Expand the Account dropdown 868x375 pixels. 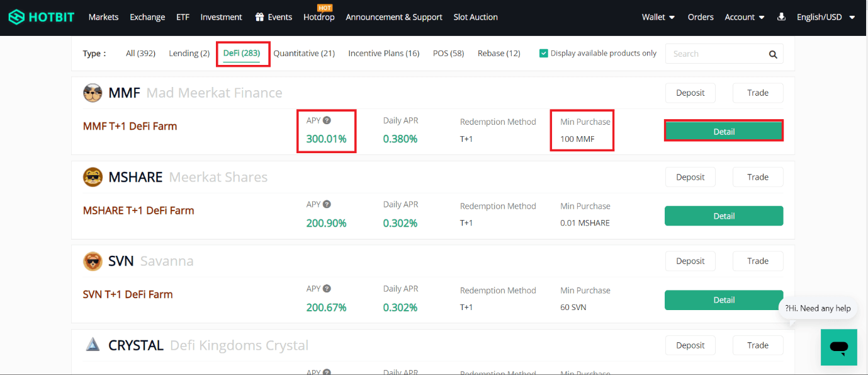[745, 17]
